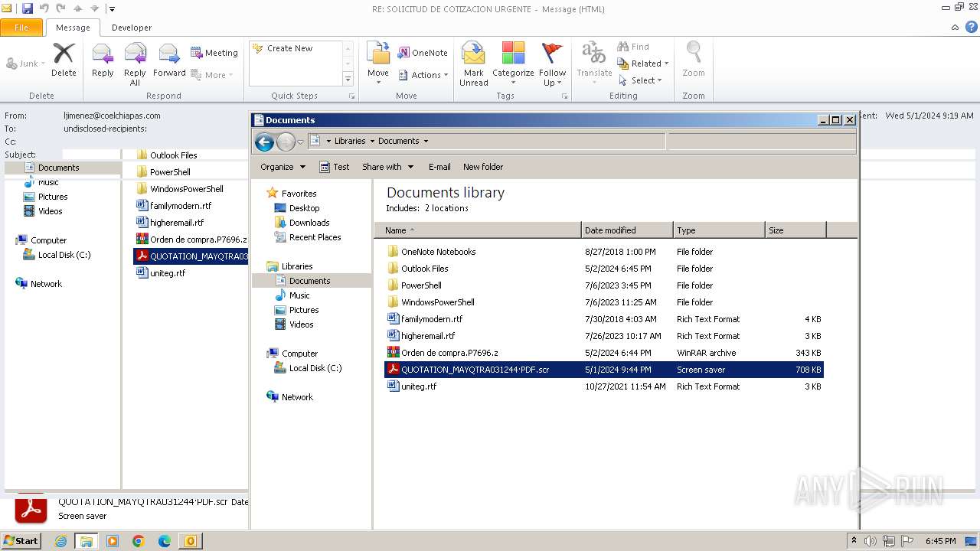Image resolution: width=980 pixels, height=551 pixels.
Task: Click the Translate ribbon icon
Action: [x=594, y=64]
